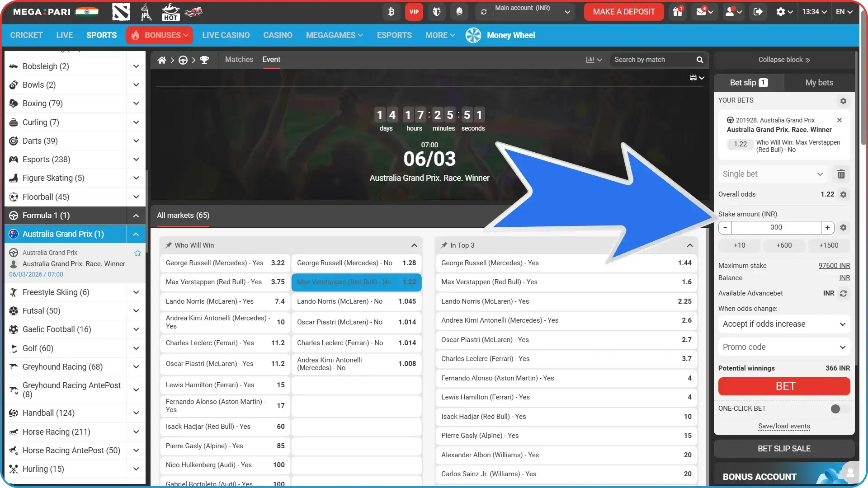Collapse the In Top 3 market
868x488 pixels.
pos(690,245)
